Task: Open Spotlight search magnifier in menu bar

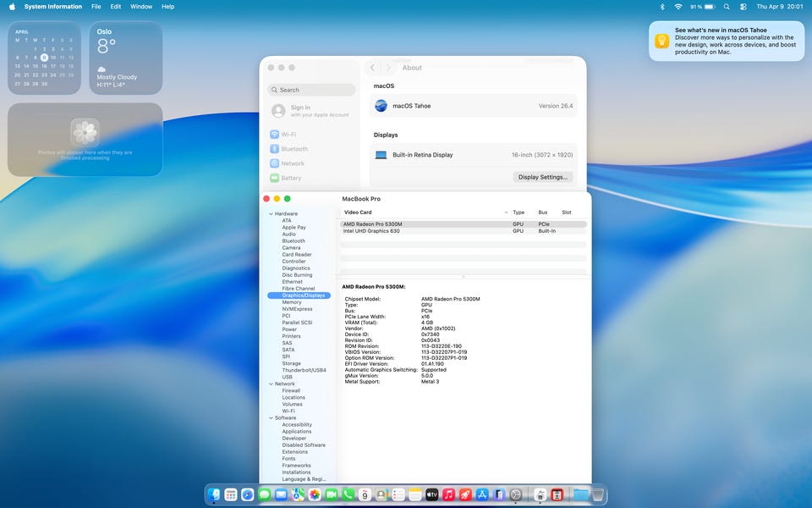Action: (727, 7)
